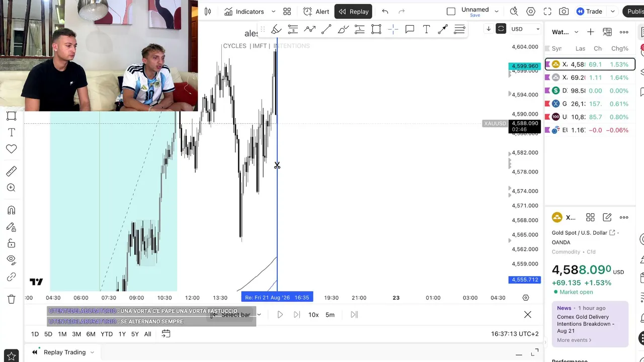644x362 pixels.
Task: Select the horizontal line tool in floating toolbar
Action: [293, 30]
